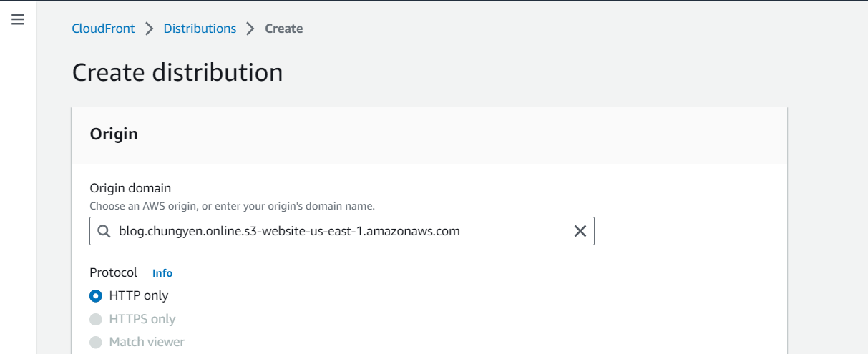
Task: Choose the Match viewer radio button
Action: 96,343
